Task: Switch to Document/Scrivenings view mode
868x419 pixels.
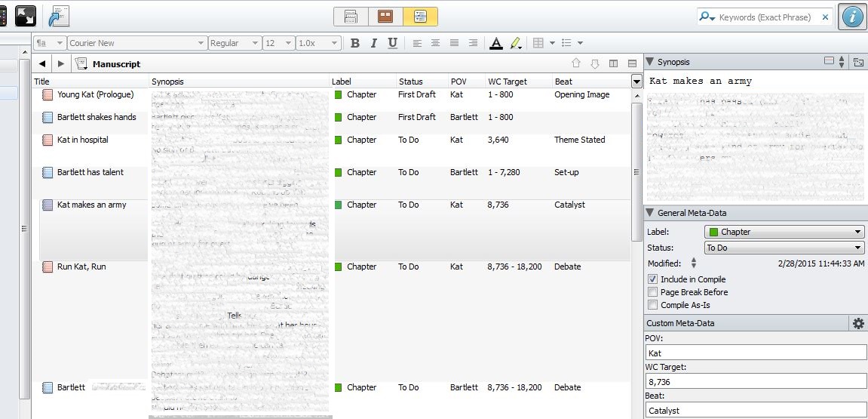Action: tap(351, 17)
